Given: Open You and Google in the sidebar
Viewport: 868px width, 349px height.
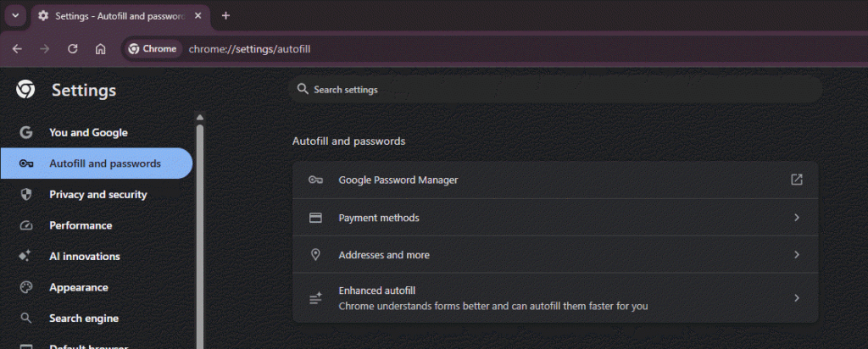Looking at the screenshot, I should pyautogui.click(x=97, y=133).
